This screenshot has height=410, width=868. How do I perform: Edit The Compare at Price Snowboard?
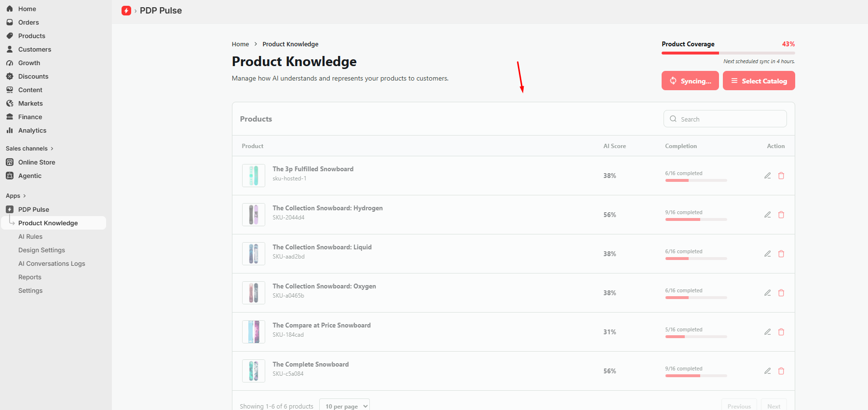pos(768,332)
